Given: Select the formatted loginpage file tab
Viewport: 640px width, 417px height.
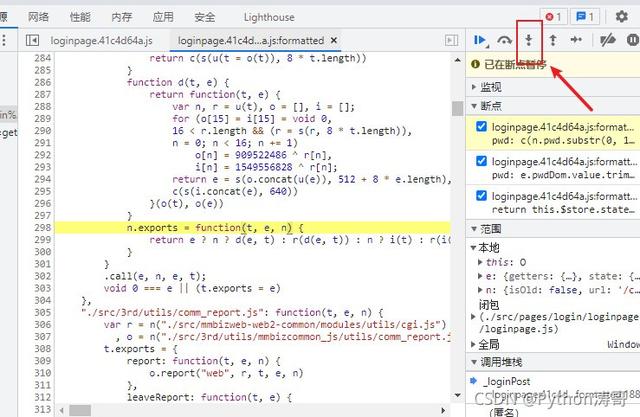Looking at the screenshot, I should coord(251,40).
